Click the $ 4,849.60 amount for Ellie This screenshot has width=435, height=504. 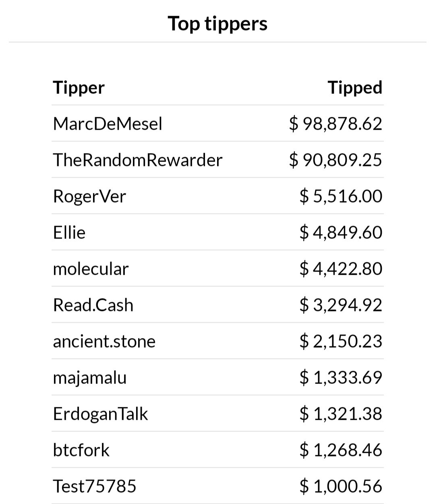(x=341, y=232)
